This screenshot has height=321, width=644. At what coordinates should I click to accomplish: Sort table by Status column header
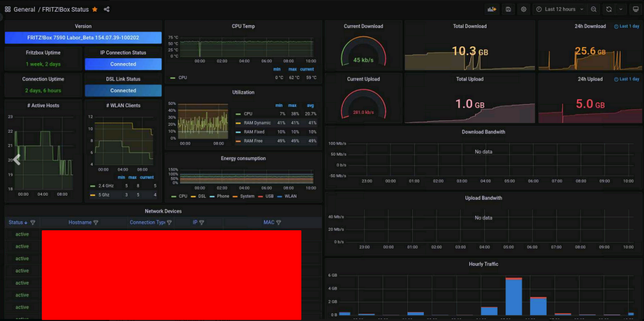coord(16,223)
